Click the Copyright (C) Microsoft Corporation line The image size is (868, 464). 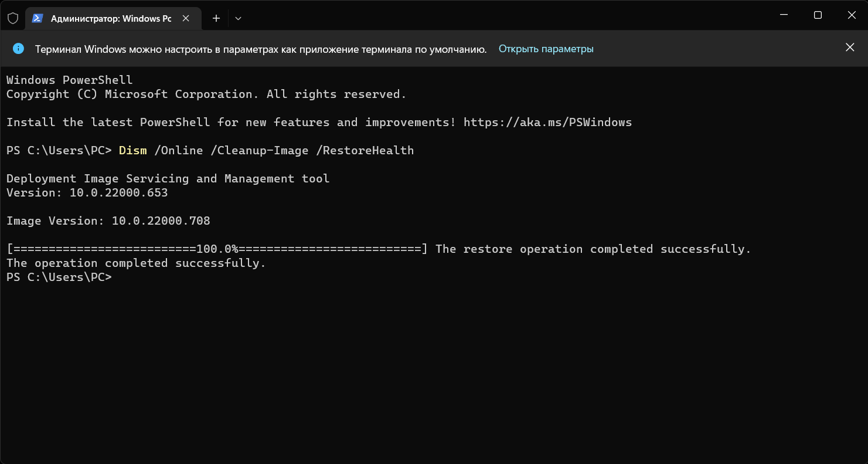click(206, 94)
